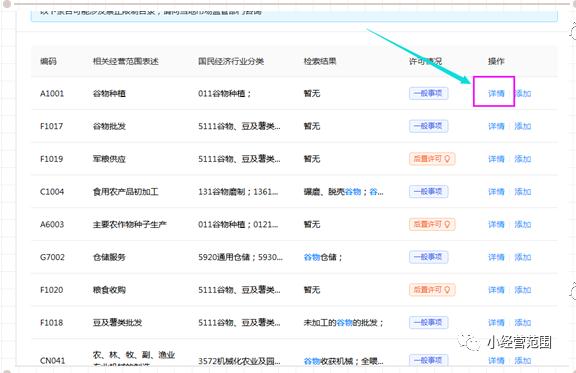Click 一般事项 tag in F1017 row
This screenshot has width=576, height=373.
[428, 126]
